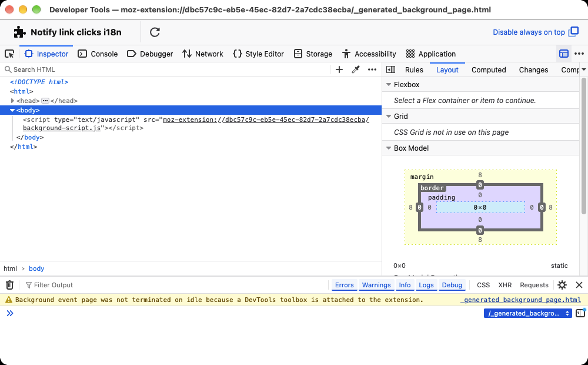The image size is (588, 365).
Task: Enable the XHR console filter
Action: coord(505,285)
